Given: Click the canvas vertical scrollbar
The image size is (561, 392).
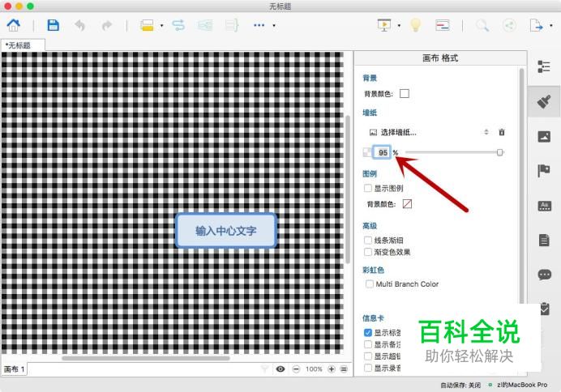Looking at the screenshot, I should click(348, 190).
